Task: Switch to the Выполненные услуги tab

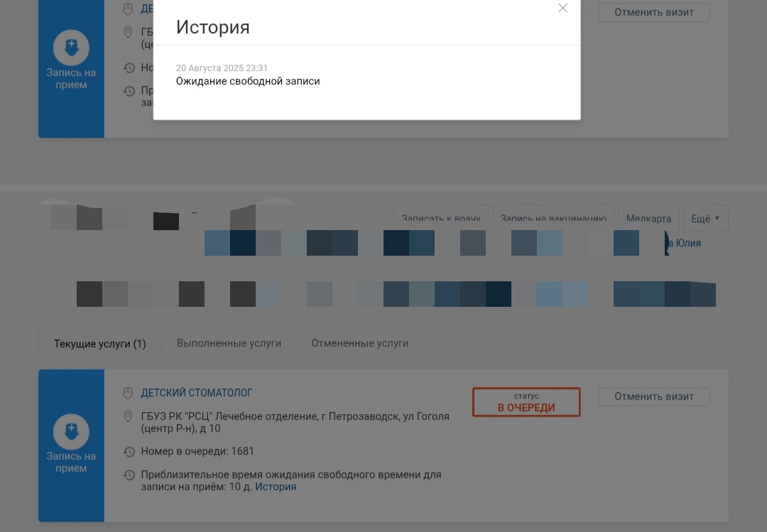Action: pyautogui.click(x=229, y=344)
